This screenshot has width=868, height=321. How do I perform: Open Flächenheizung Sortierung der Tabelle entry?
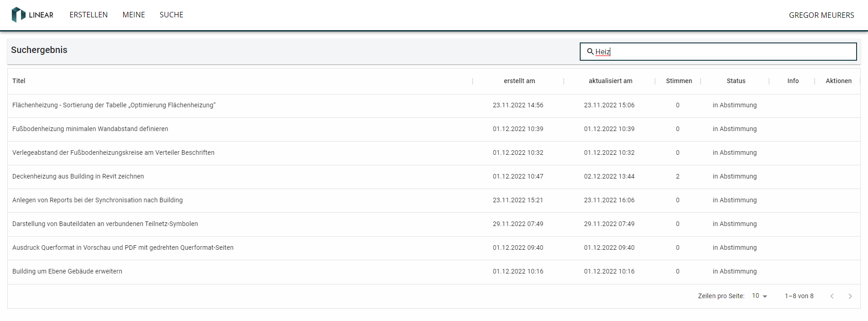[x=114, y=105]
